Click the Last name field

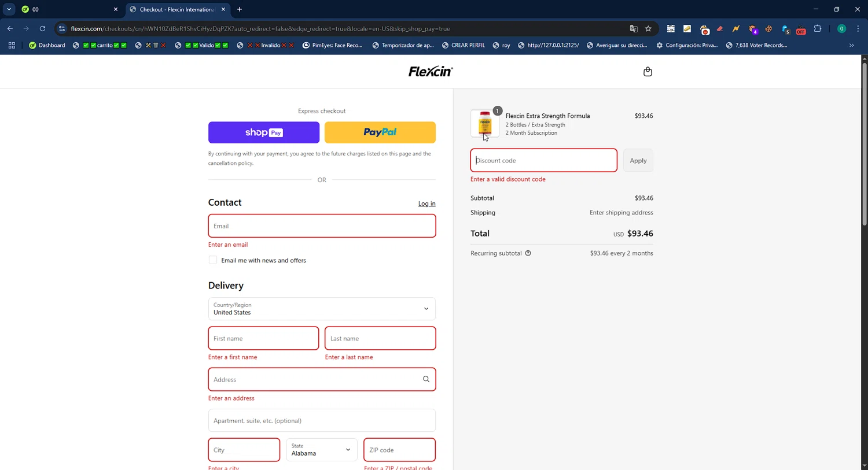(380, 338)
